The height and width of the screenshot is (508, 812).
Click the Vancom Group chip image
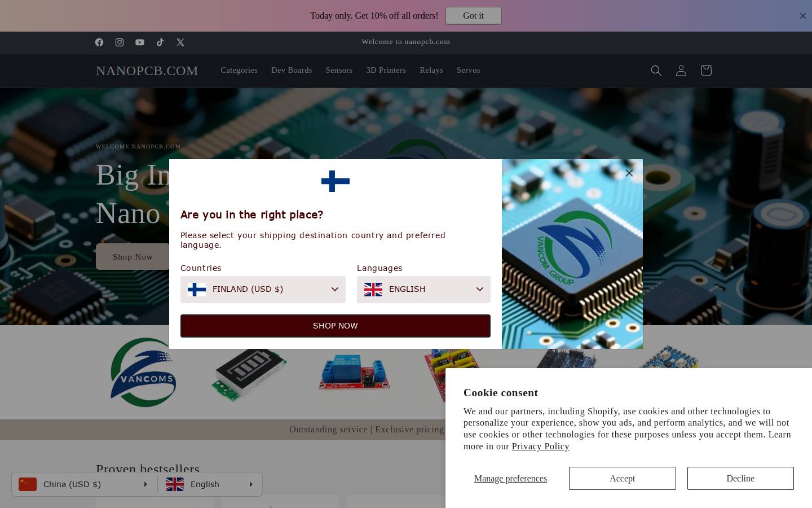[572, 254]
